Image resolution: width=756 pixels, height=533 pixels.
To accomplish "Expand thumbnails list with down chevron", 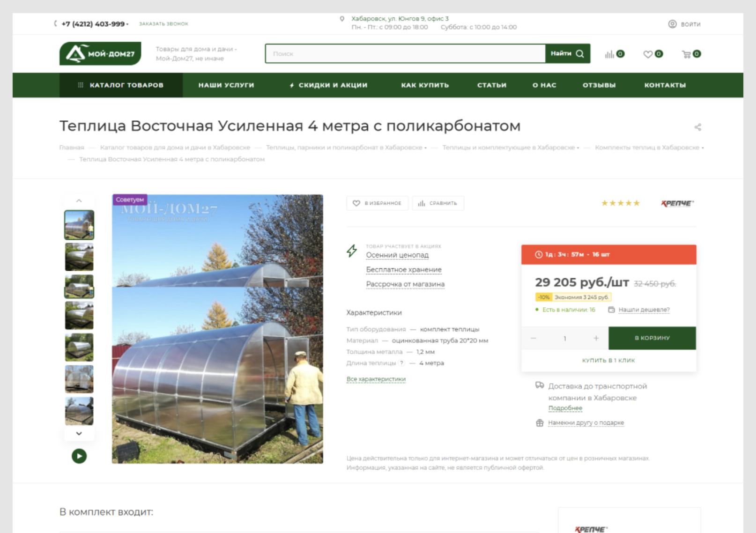I will 79,433.
